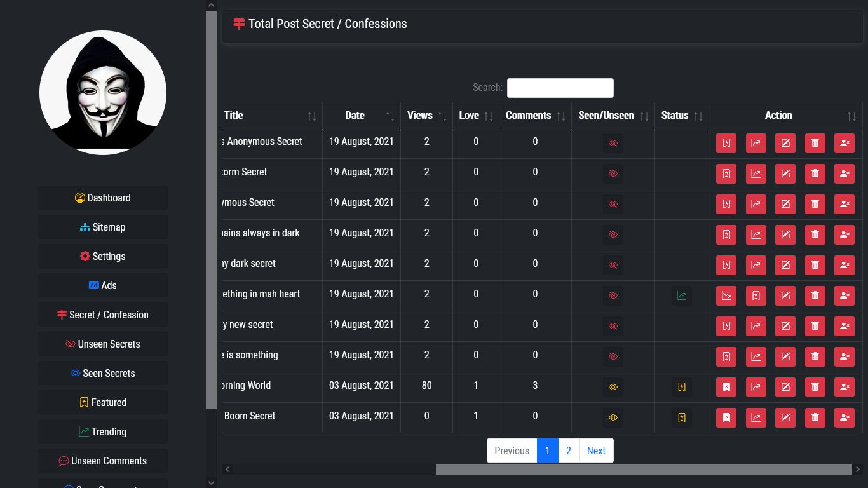Screen dimensions: 868x488
Task: Block the author of "Anonymous Secret"
Action: click(844, 204)
